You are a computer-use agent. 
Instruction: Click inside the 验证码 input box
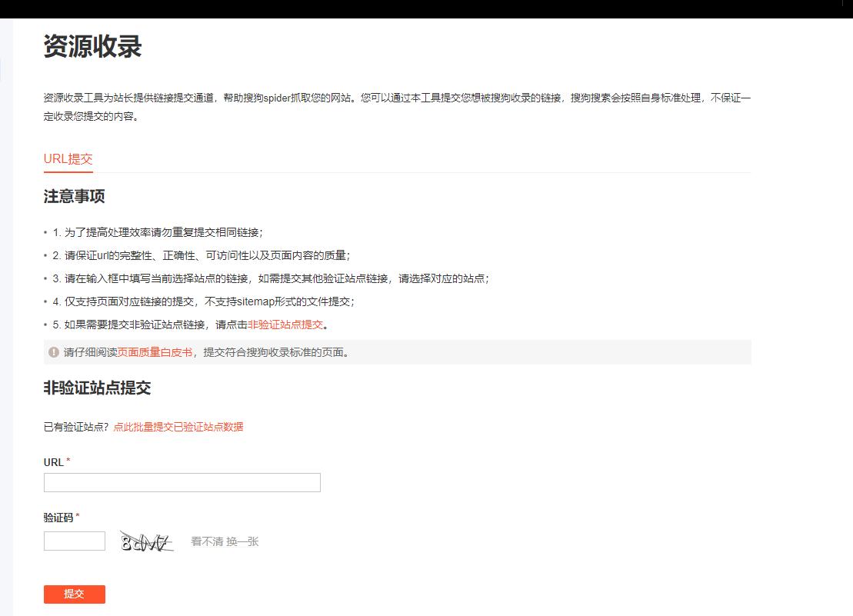coord(75,541)
